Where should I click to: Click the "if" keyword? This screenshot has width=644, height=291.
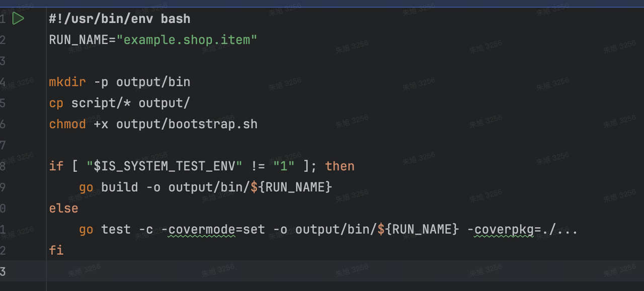click(x=56, y=166)
